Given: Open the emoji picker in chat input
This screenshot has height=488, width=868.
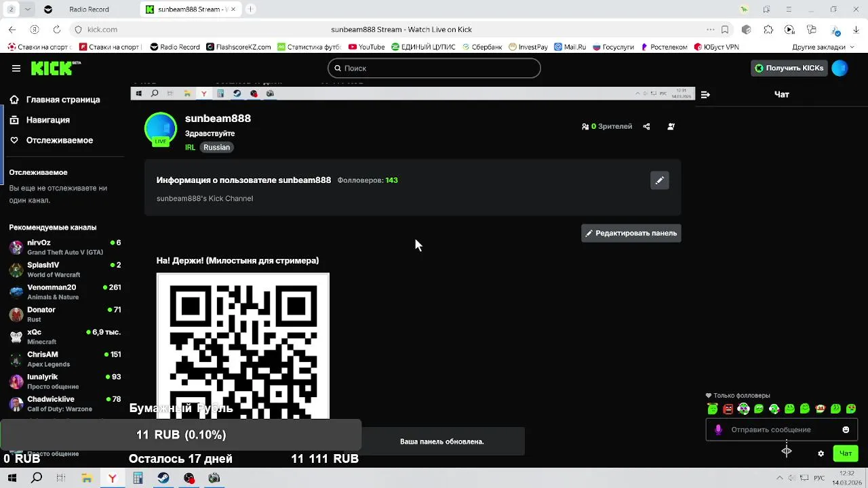Looking at the screenshot, I should [x=846, y=430].
